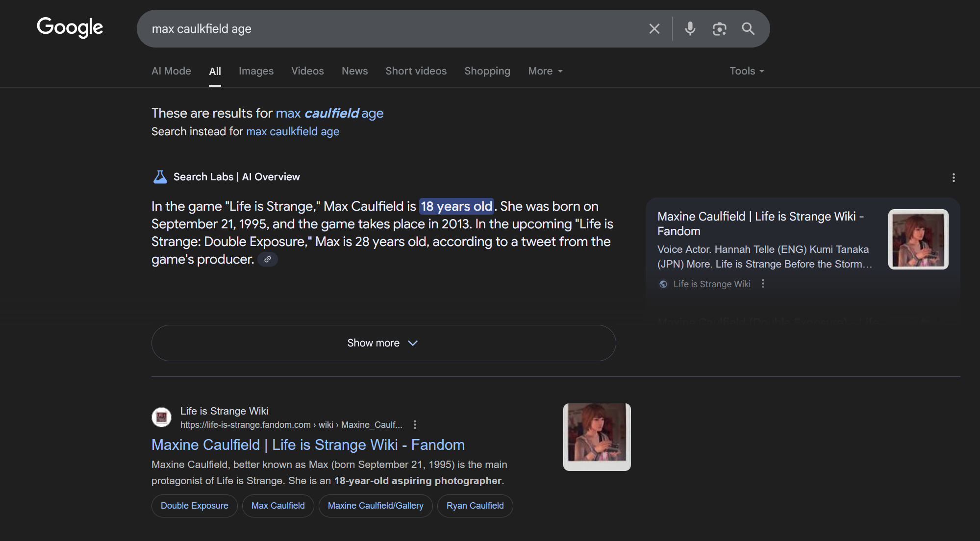Clear the search box with X icon
This screenshot has width=980, height=541.
click(x=654, y=29)
